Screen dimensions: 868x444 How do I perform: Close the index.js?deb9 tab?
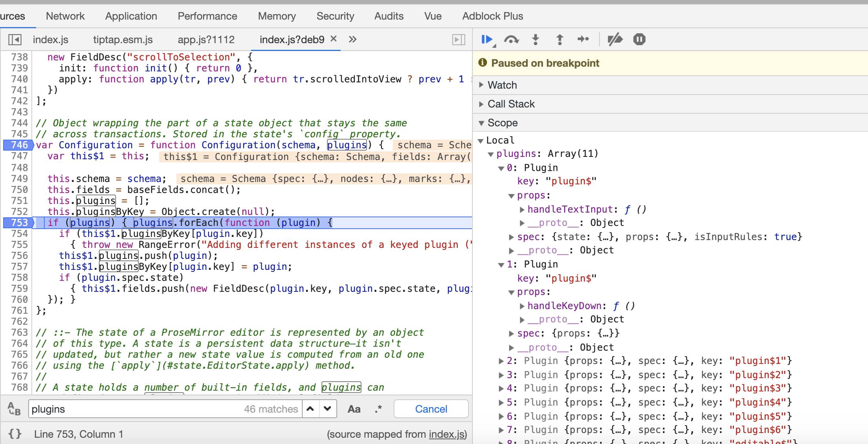pyautogui.click(x=334, y=38)
